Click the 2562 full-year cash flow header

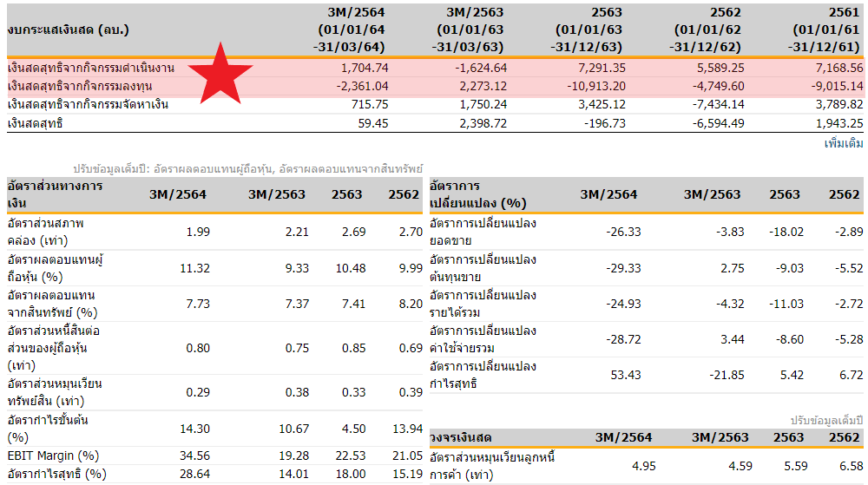click(x=705, y=29)
